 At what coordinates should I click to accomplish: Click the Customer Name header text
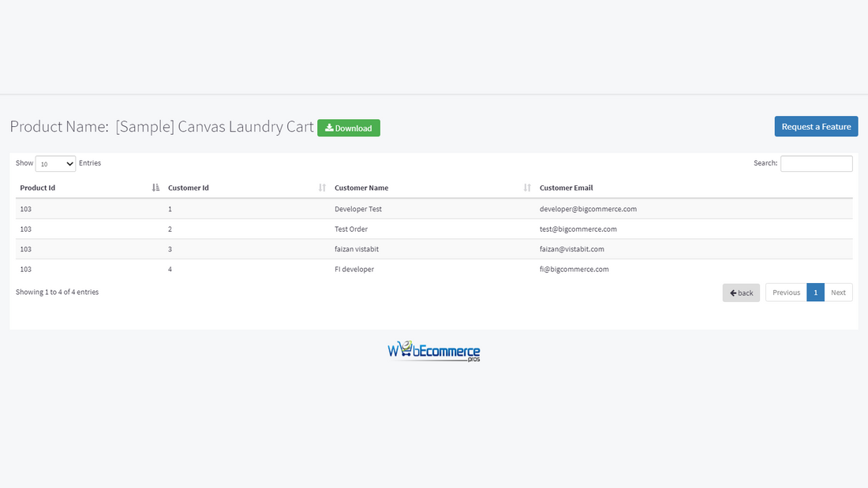pos(361,188)
